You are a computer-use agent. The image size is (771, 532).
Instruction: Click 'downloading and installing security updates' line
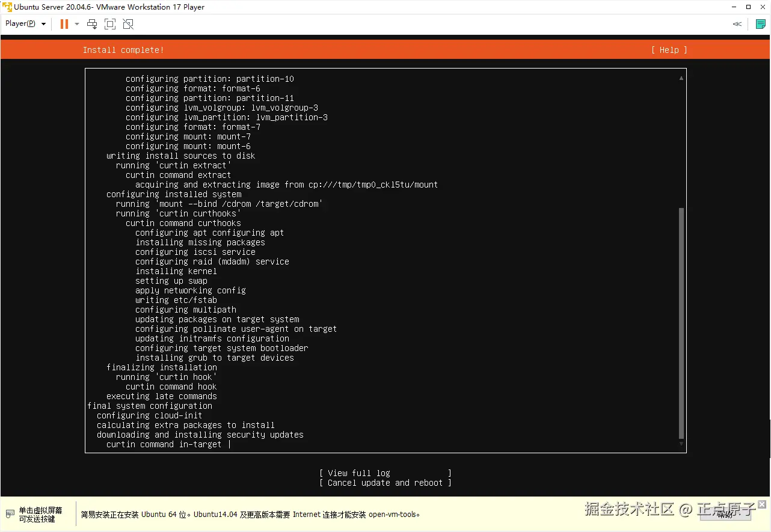click(x=200, y=435)
